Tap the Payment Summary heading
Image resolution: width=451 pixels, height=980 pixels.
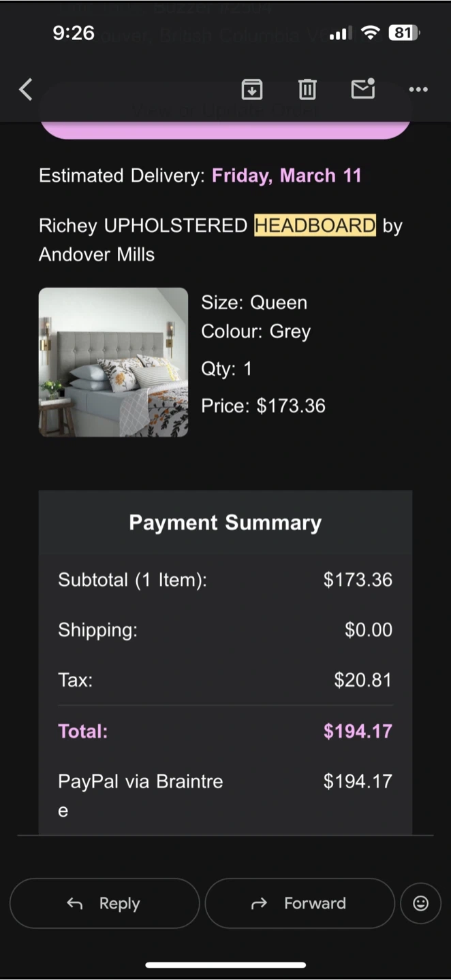coord(226,523)
